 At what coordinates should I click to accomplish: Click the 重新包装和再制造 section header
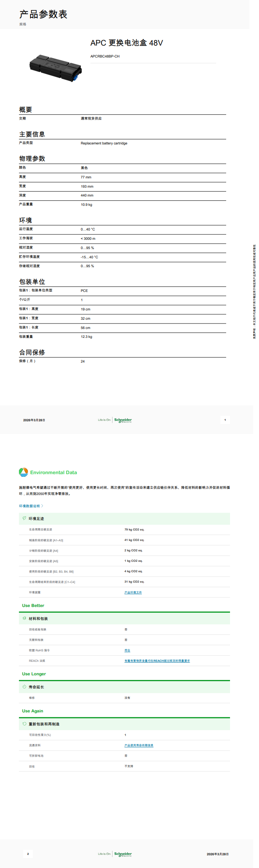(x=44, y=724)
